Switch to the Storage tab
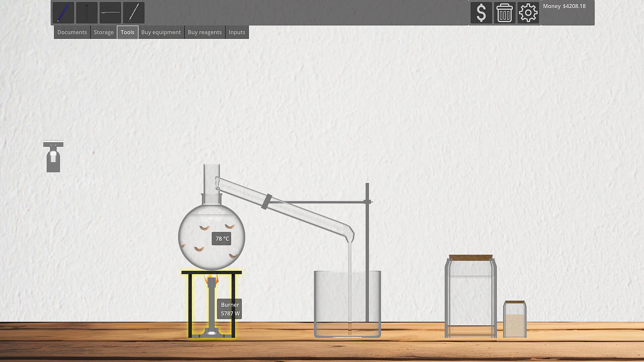This screenshot has height=362, width=644. coord(104,32)
